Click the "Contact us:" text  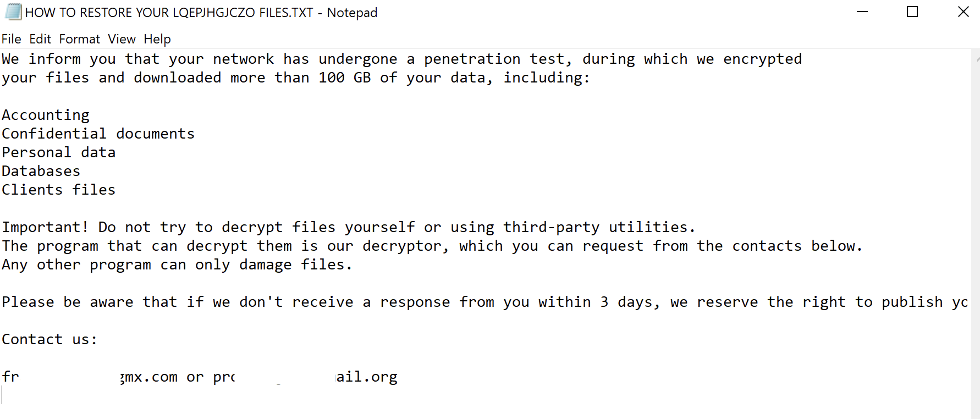click(x=49, y=339)
